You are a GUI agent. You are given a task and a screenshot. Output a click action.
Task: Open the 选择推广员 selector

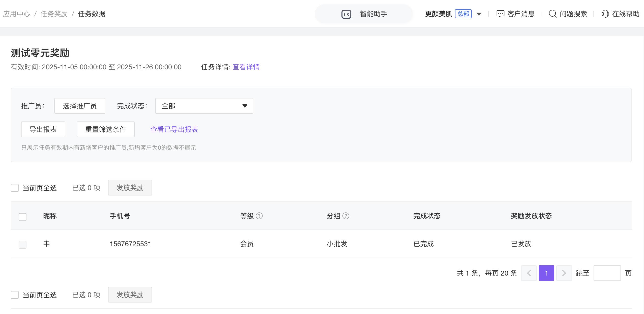point(80,106)
